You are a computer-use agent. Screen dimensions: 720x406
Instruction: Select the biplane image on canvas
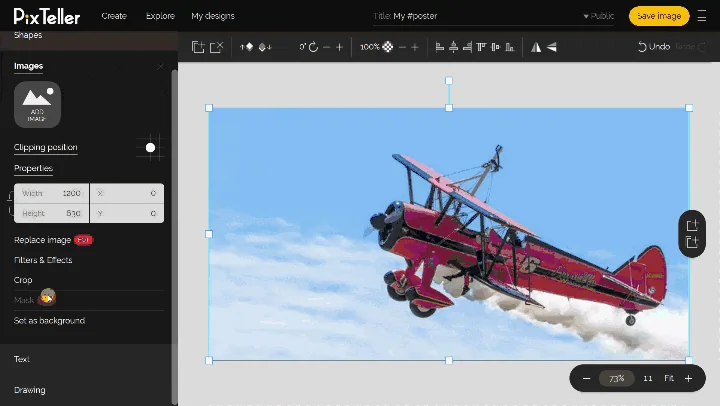(449, 234)
